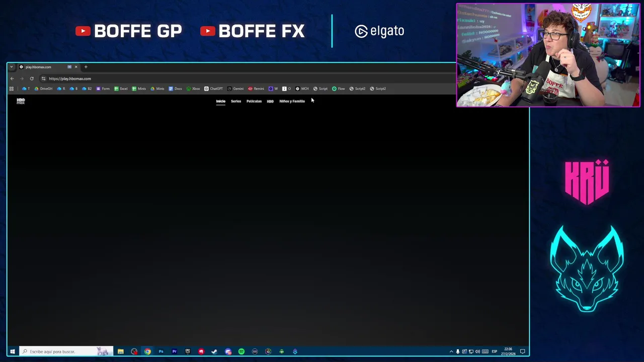The image size is (644, 362).
Task: Reload the HBO Max page
Action: [x=32, y=78]
